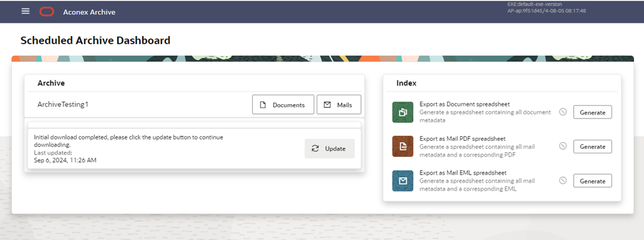Click status icon beside Document spreadsheet Generate

563,112
